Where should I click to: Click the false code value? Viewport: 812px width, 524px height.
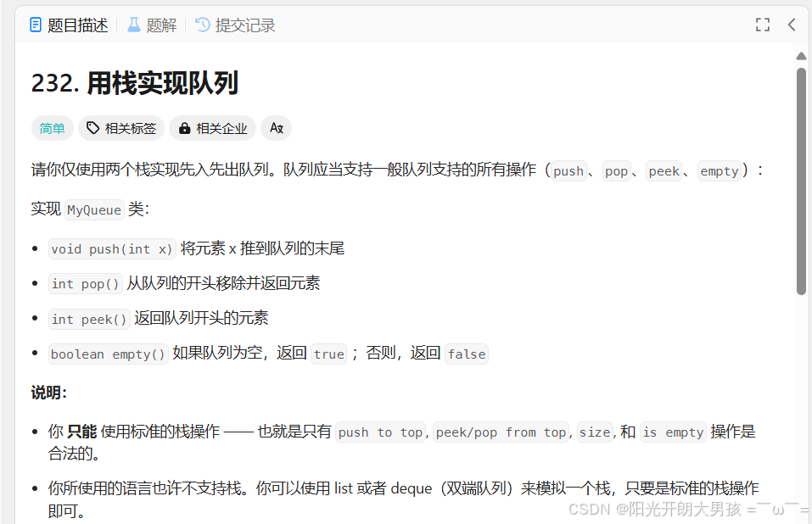click(467, 354)
